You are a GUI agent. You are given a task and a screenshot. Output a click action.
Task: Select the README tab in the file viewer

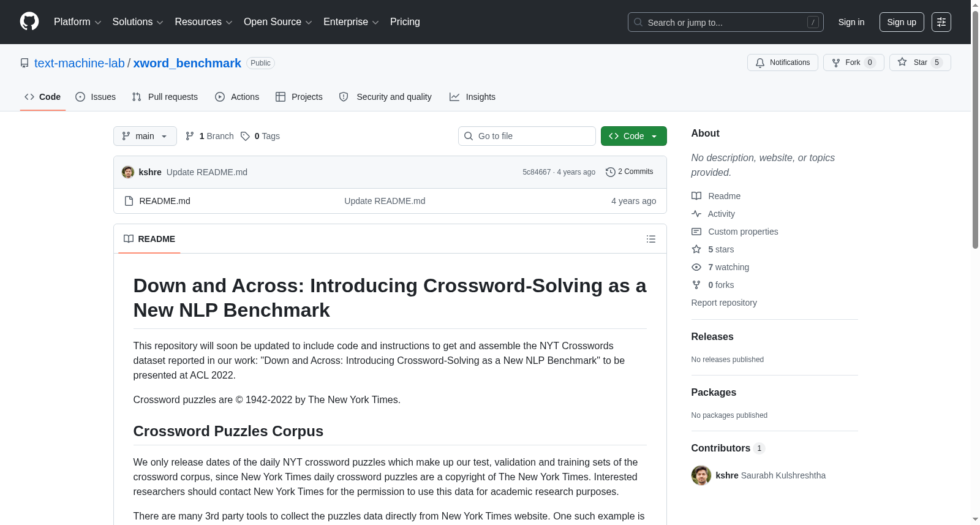point(149,239)
